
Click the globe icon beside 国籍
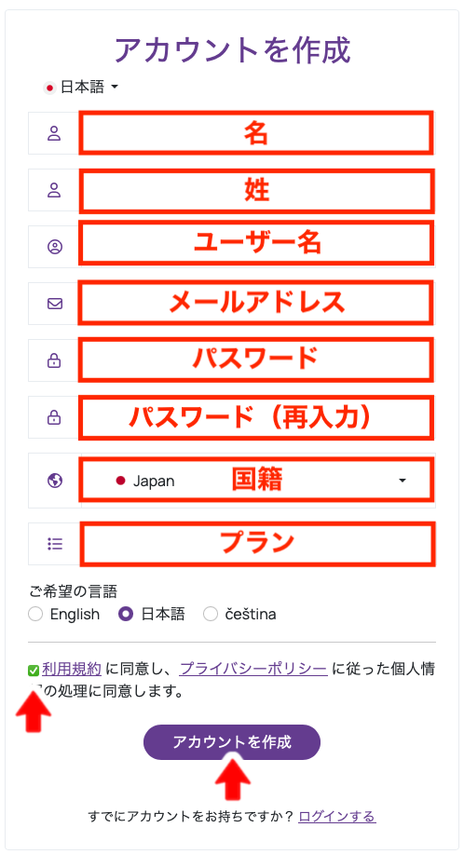pos(54,480)
